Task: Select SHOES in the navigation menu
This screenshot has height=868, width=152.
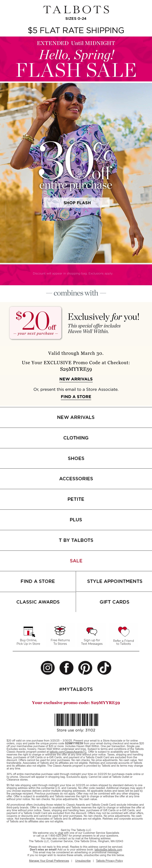Action: pyautogui.click(x=76, y=458)
